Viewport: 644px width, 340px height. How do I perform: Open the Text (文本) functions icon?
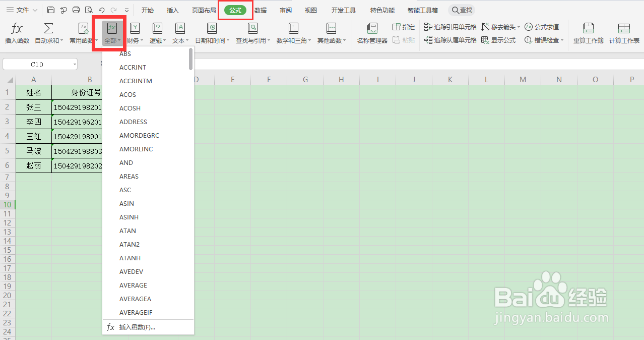pos(180,28)
